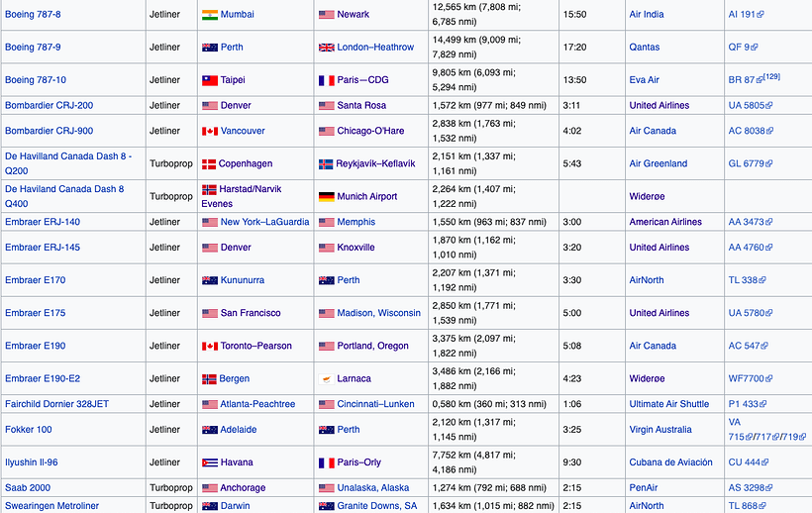Open the Ilyushin Il-96 link
This screenshot has height=513, width=812.
click(x=31, y=462)
